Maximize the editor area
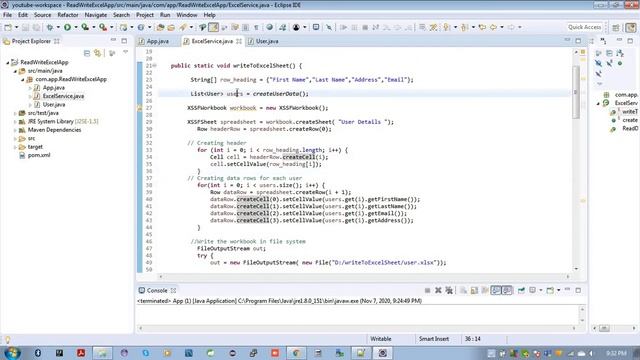The image size is (640, 360). click(578, 40)
